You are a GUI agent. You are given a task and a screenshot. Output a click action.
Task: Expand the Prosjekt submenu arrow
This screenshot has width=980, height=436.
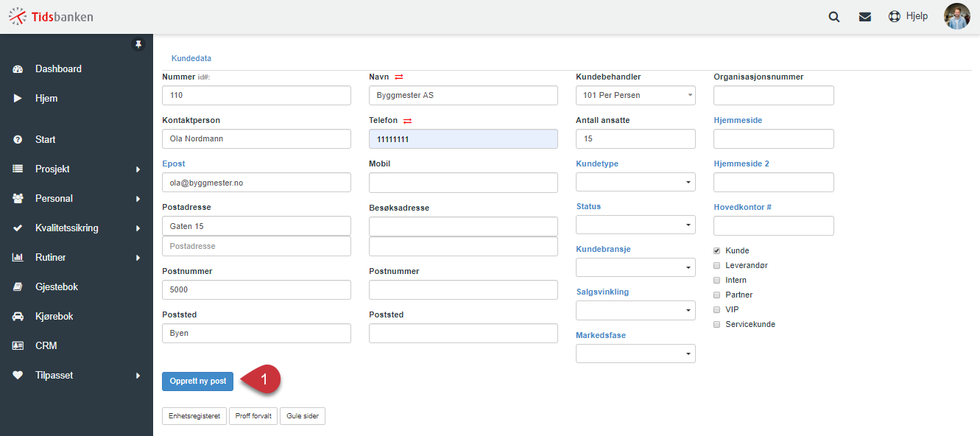coord(138,169)
